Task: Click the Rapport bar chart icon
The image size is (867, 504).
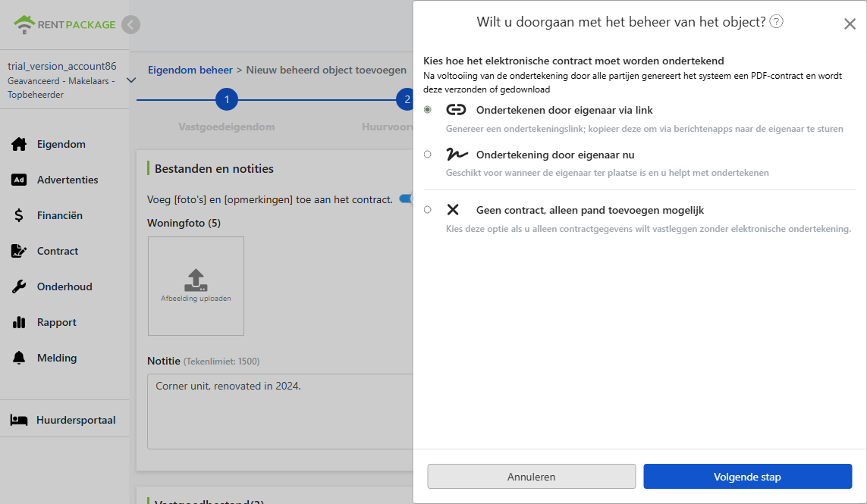Action: (19, 322)
